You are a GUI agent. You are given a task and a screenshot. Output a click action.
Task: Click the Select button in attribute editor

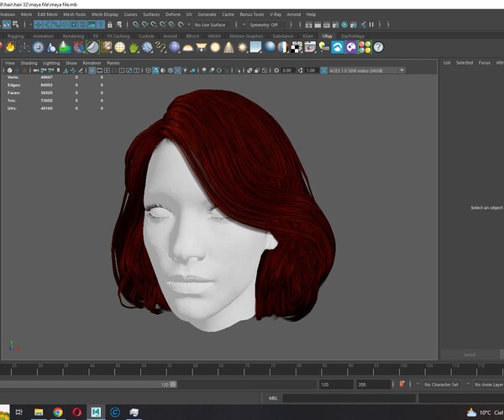click(x=470, y=354)
